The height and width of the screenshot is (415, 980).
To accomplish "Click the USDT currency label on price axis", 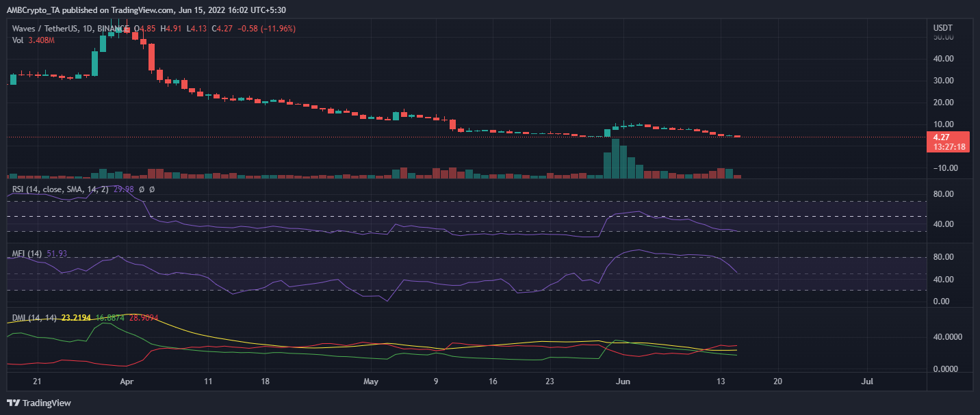I will (x=943, y=27).
